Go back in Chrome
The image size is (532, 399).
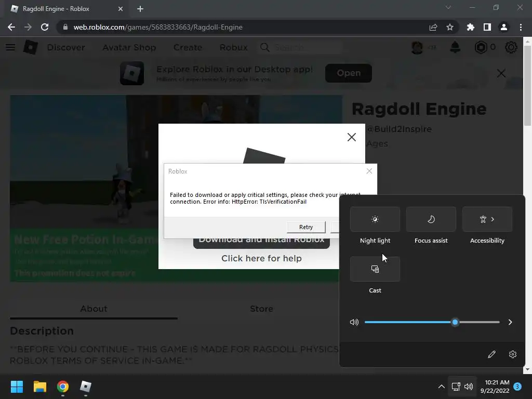[11, 27]
